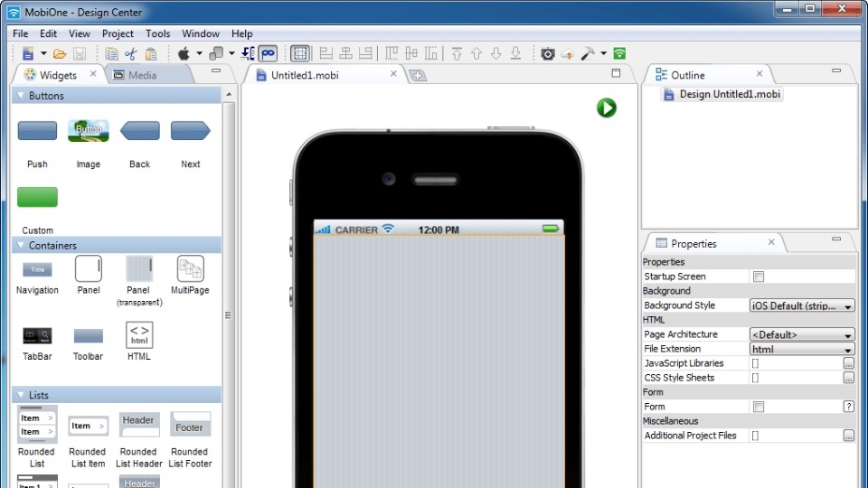
Task: Open the Help menu
Action: 242,33
